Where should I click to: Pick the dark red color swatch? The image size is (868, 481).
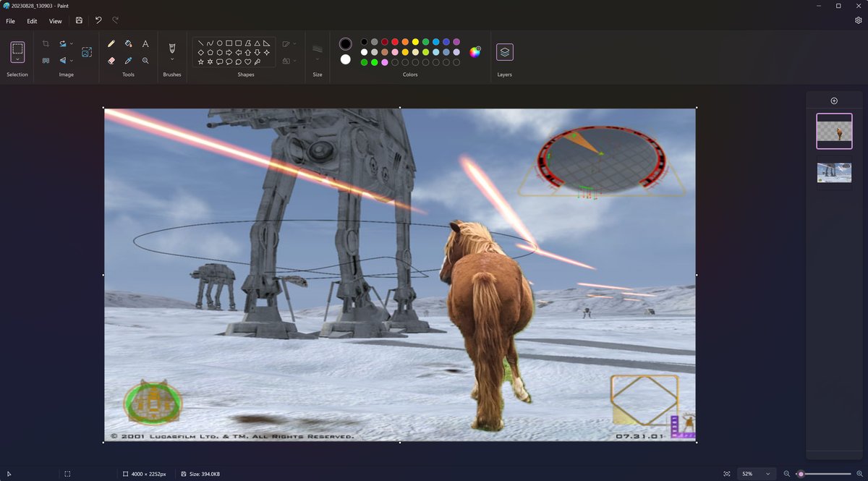385,42
